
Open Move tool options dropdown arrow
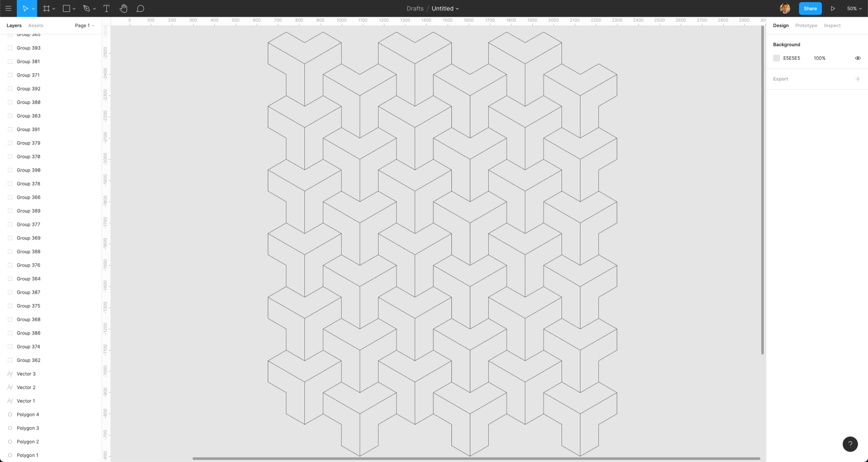(x=33, y=9)
